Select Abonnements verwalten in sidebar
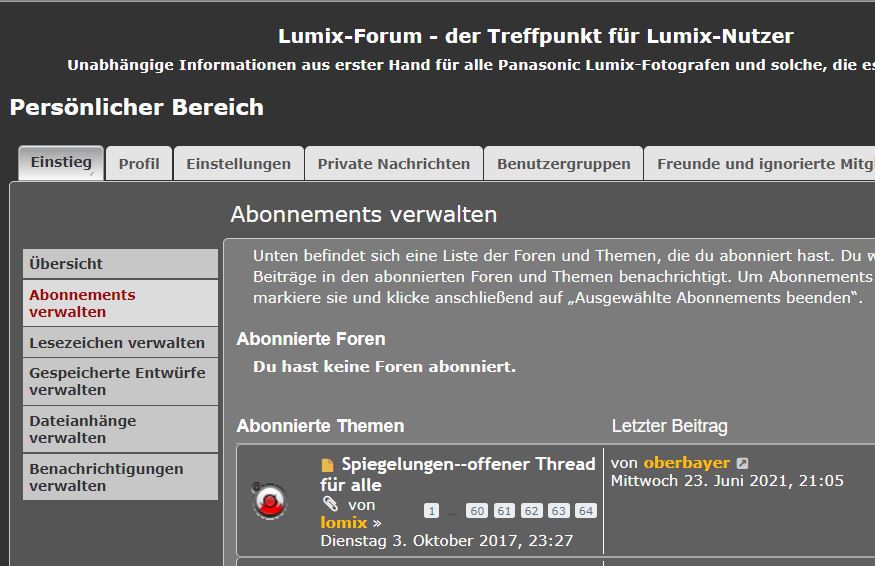875x566 pixels. tap(121, 303)
